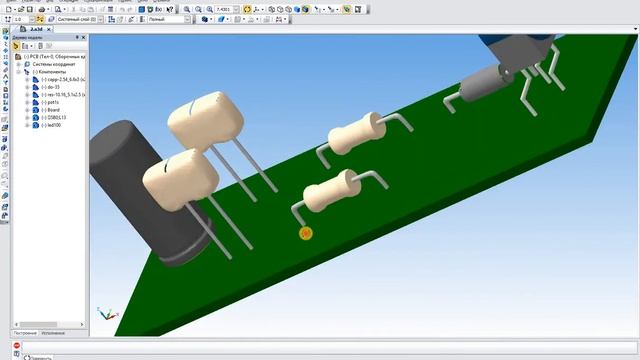Close the model tree panel
The width and height of the screenshot is (640, 360).
(x=84, y=37)
